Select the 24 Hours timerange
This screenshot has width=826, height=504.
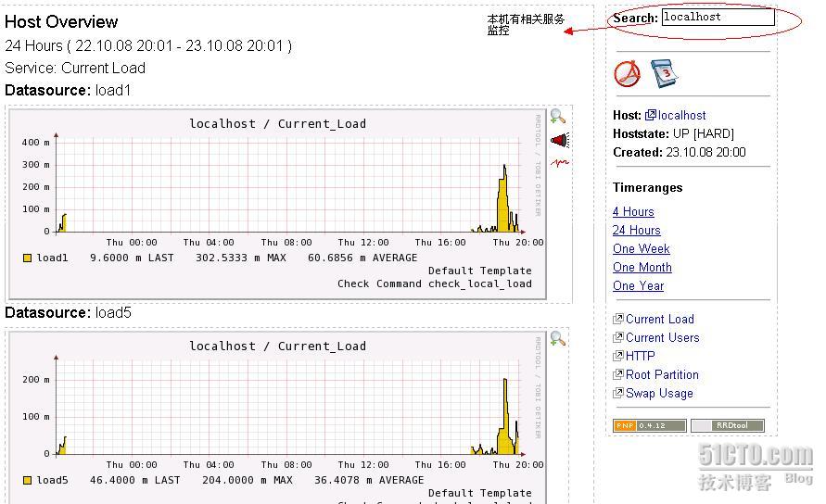[636, 231]
